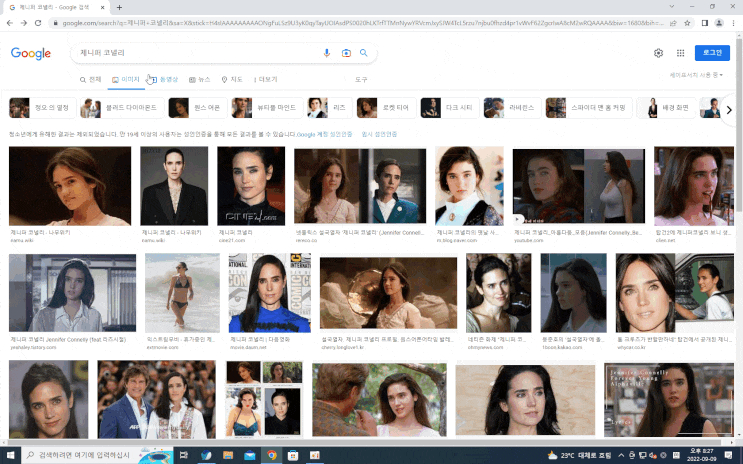Select the 정오 의 열정 filter chip
Viewport: 743px width, 464px height.
pos(42,108)
